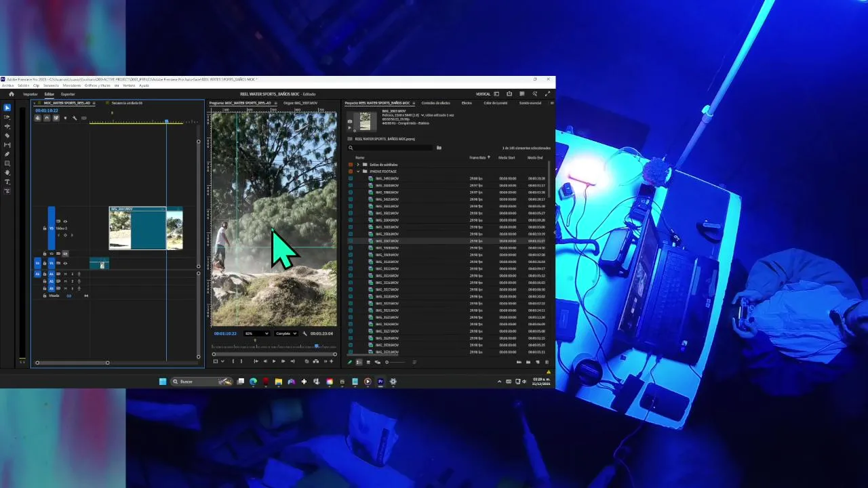Image resolution: width=868 pixels, height=488 pixels.
Task: Select the Track Select Forward tool
Action: pos(7,117)
